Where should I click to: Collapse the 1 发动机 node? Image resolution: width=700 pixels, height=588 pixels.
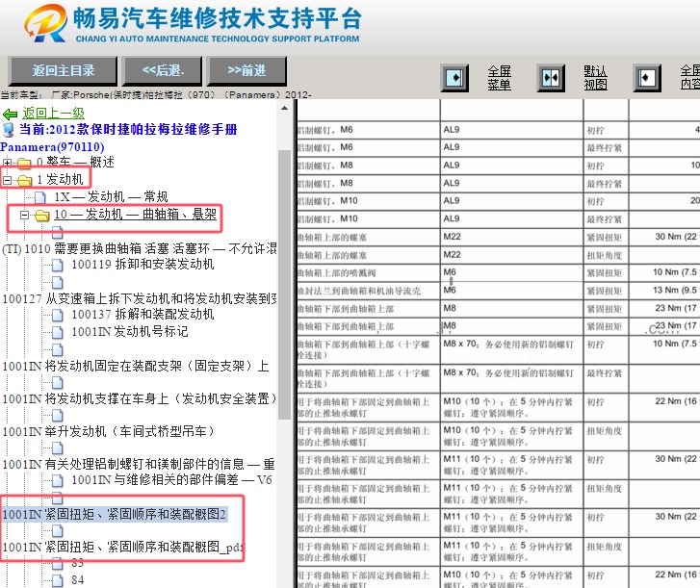pos(7,180)
